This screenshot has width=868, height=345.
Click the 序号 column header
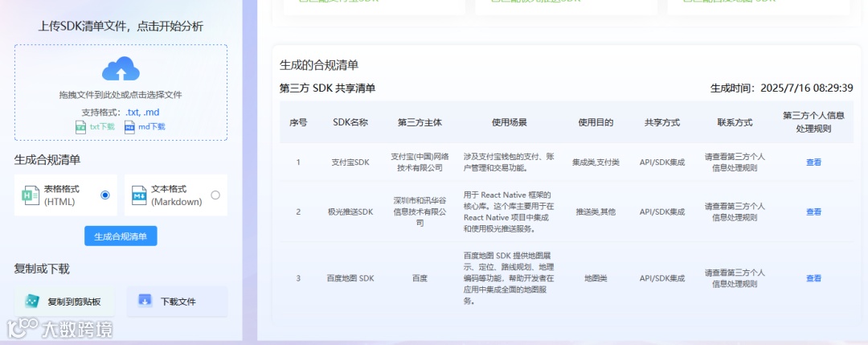[298, 122]
